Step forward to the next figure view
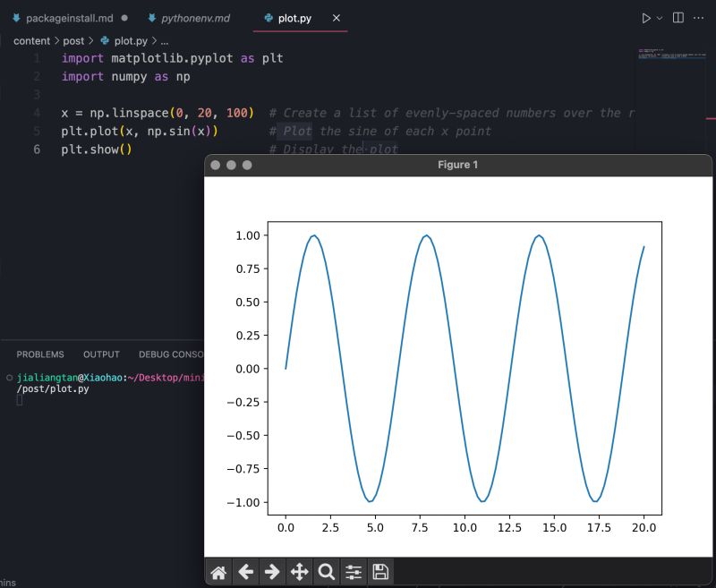The height and width of the screenshot is (588, 716). point(272,571)
